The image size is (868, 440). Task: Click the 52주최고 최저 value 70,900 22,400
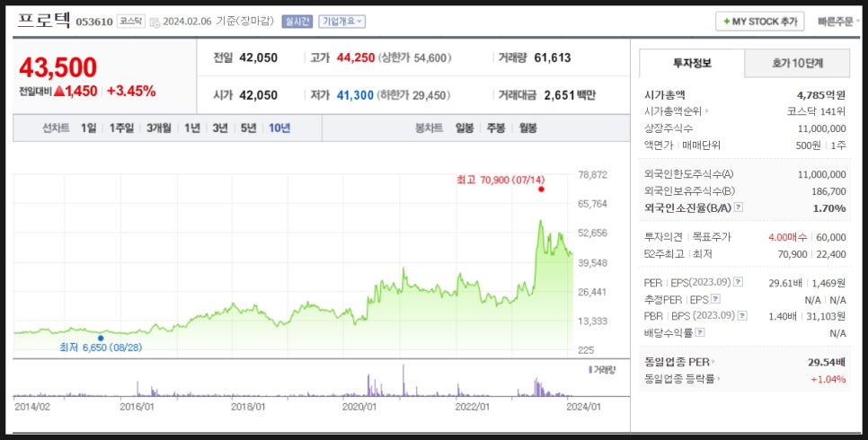812,254
